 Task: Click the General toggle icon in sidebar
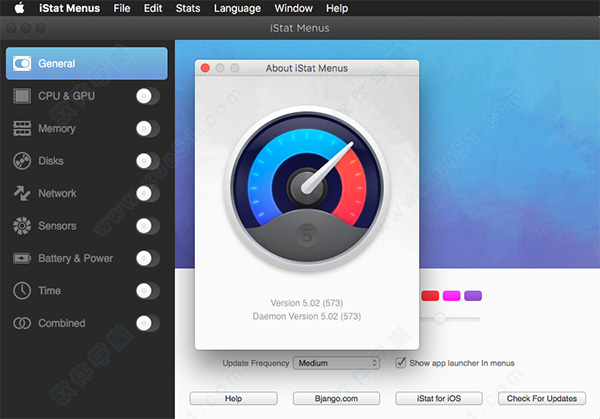pos(22,64)
